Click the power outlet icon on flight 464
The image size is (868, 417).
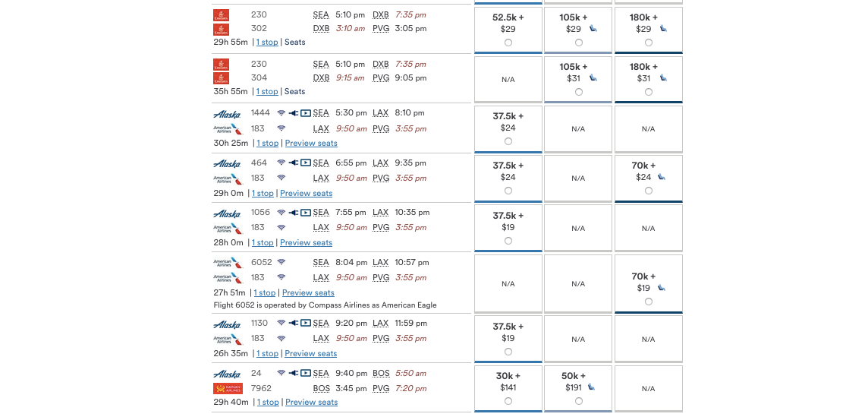pyautogui.click(x=294, y=163)
